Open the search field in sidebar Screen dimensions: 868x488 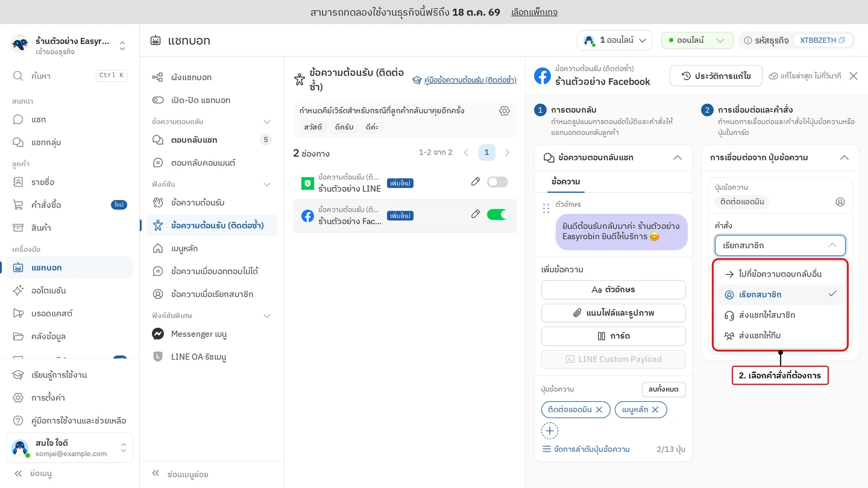pyautogui.click(x=69, y=76)
